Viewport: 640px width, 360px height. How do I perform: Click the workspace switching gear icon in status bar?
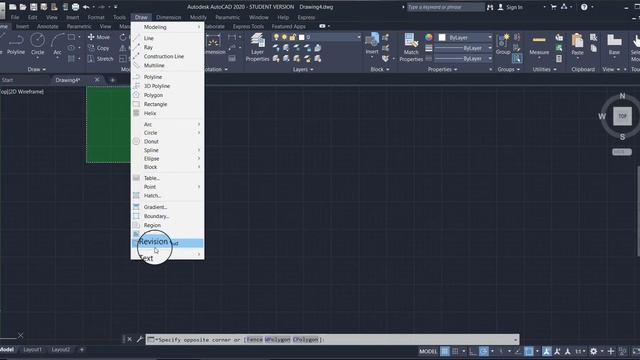593,351
